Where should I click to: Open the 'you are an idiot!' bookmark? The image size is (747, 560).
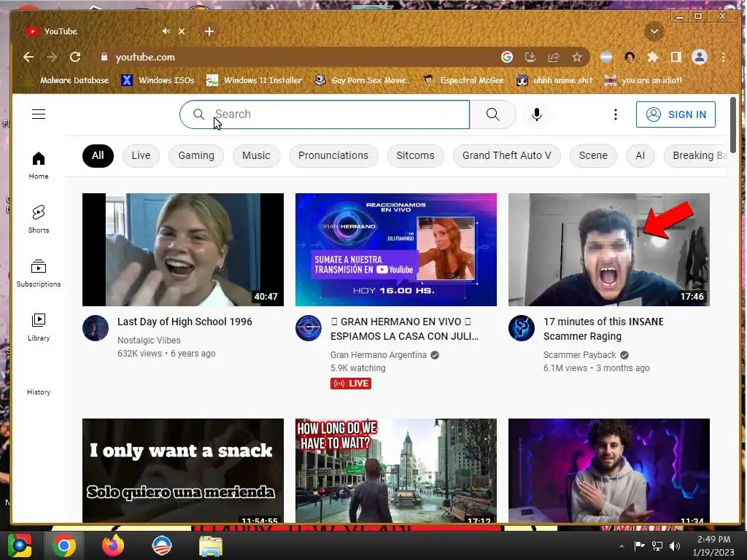point(643,80)
